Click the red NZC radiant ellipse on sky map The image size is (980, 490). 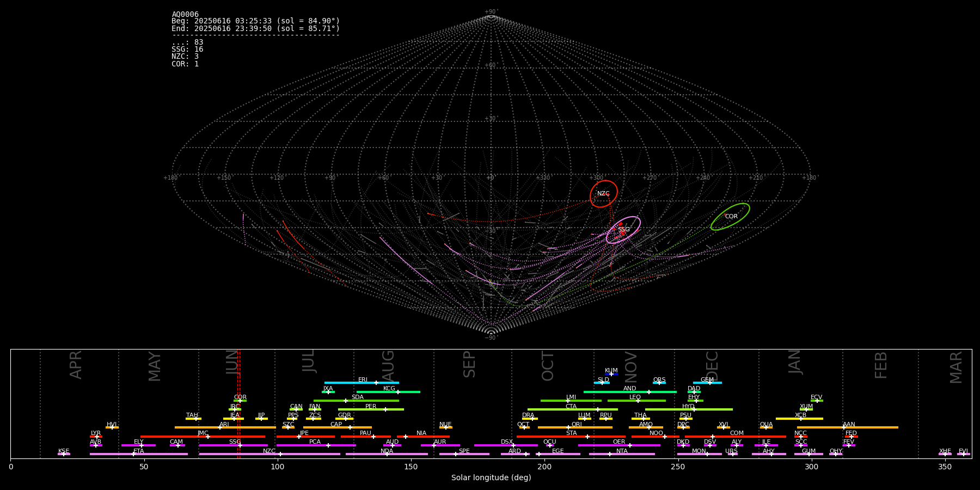(604, 194)
